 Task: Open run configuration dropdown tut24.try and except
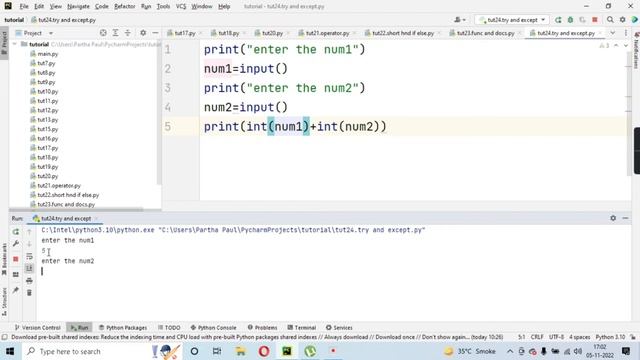coord(512,20)
